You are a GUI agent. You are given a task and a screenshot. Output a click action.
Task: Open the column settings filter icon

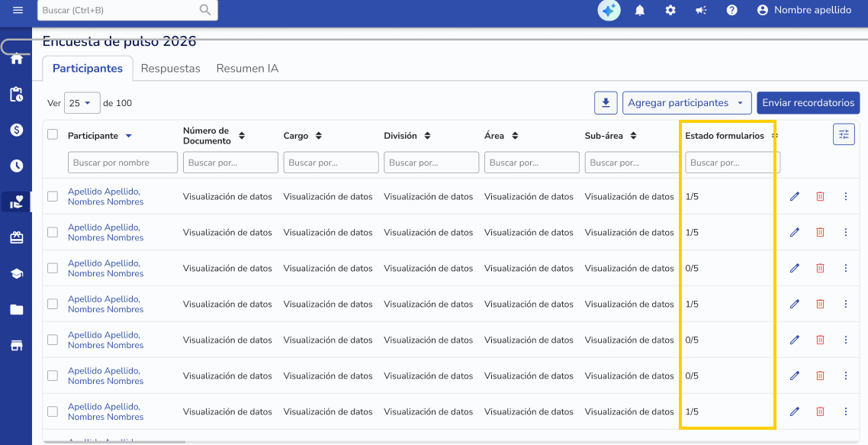click(844, 134)
